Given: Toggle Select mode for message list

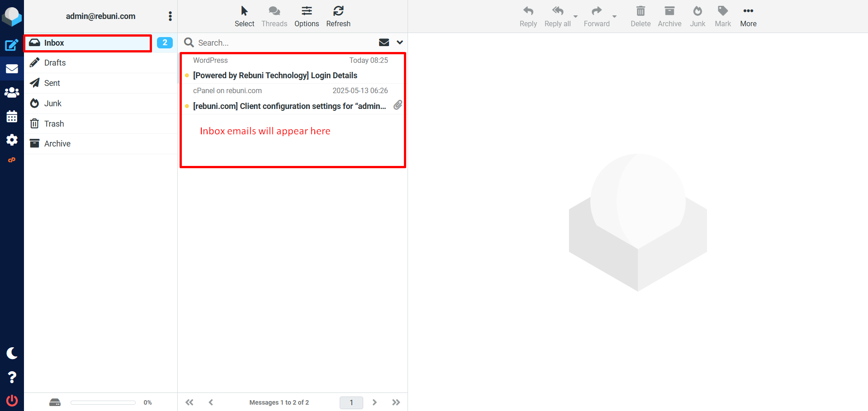Looking at the screenshot, I should (x=244, y=16).
